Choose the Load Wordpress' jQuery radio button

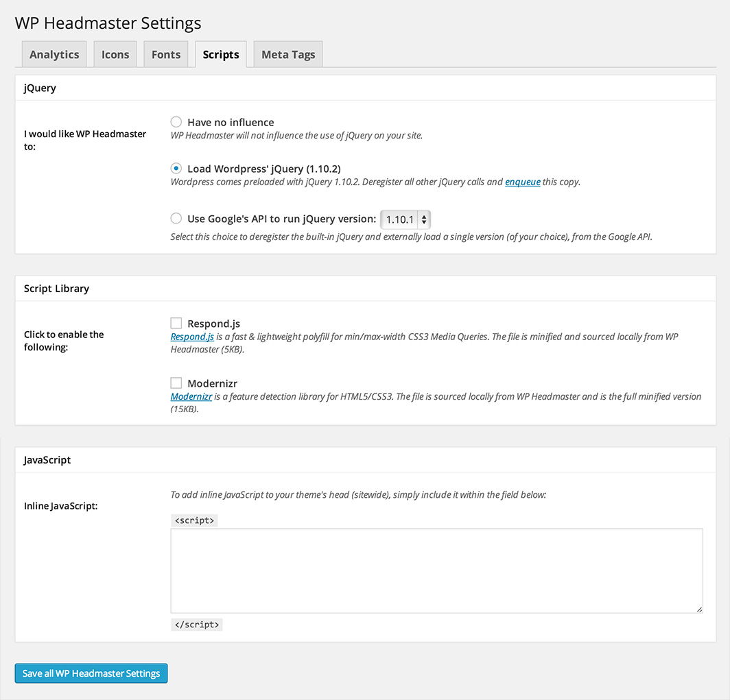176,169
